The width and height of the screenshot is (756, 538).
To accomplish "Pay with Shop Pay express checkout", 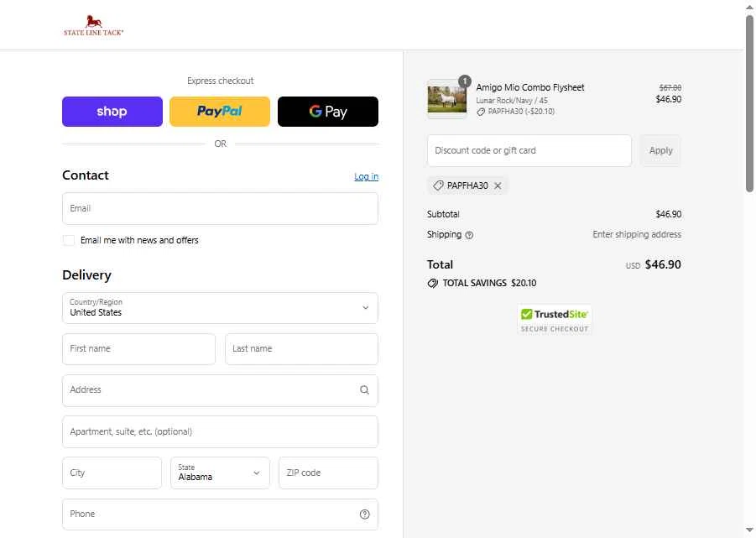I will [x=112, y=112].
